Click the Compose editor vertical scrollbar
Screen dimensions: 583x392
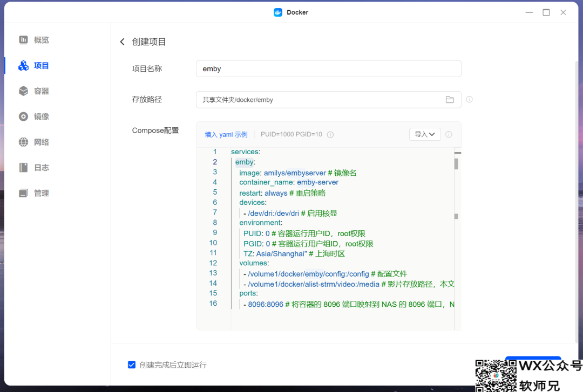pos(456,163)
